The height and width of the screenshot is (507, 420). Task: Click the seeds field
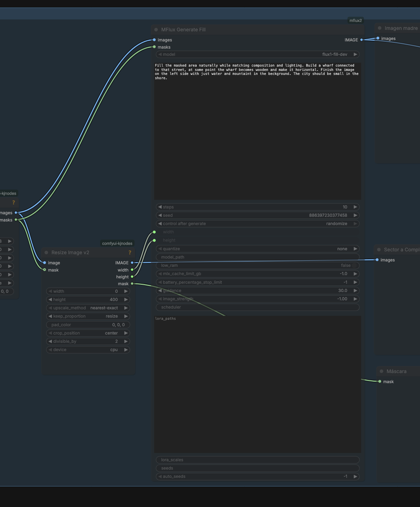pos(258,468)
